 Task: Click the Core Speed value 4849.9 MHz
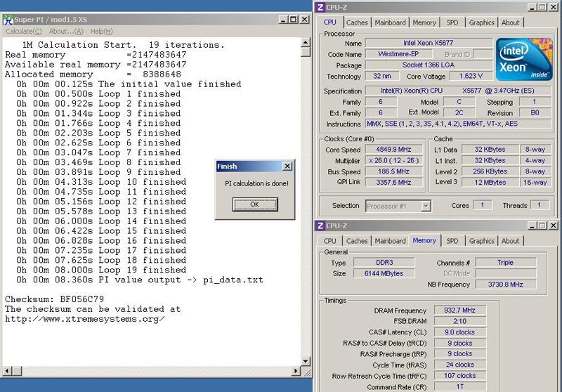pos(393,150)
